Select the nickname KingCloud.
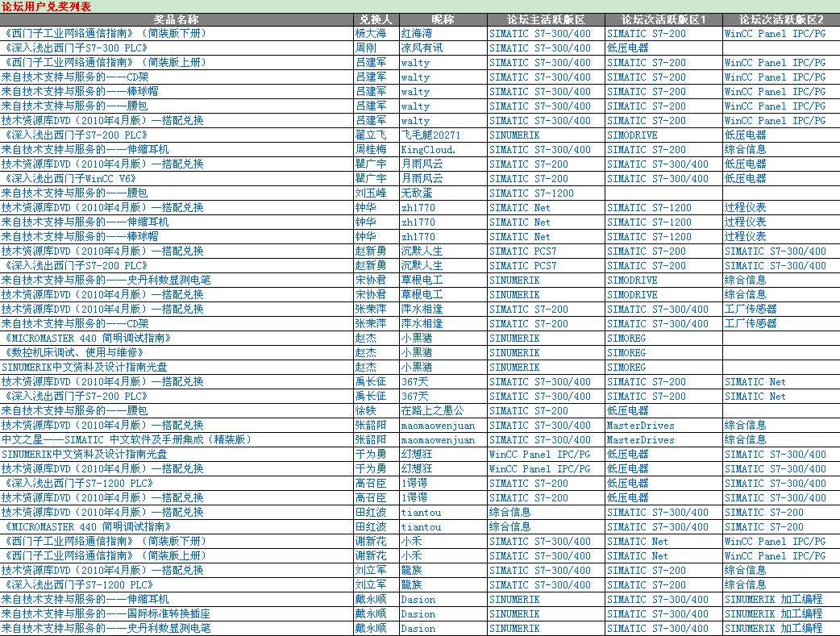Screen dimensions: 840x636 click(x=428, y=149)
